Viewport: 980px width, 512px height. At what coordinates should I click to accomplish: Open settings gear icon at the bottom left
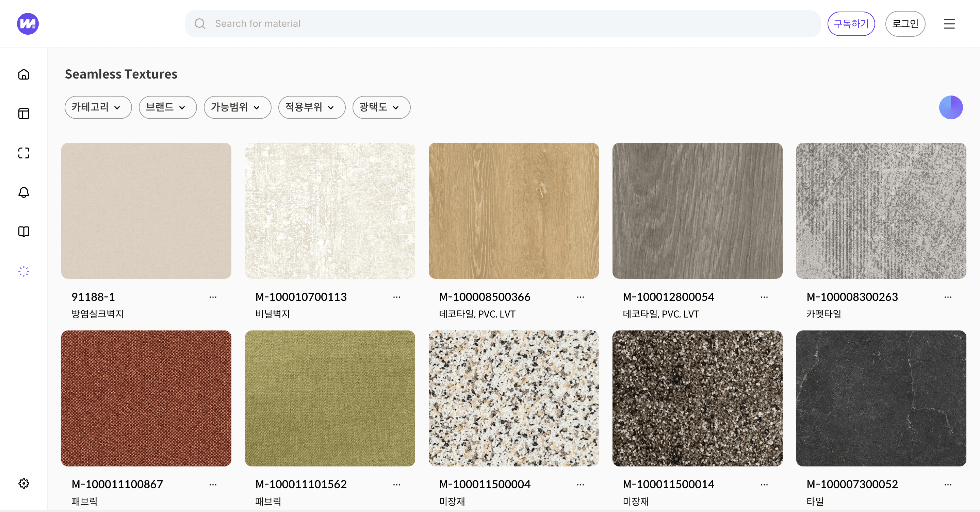tap(23, 483)
